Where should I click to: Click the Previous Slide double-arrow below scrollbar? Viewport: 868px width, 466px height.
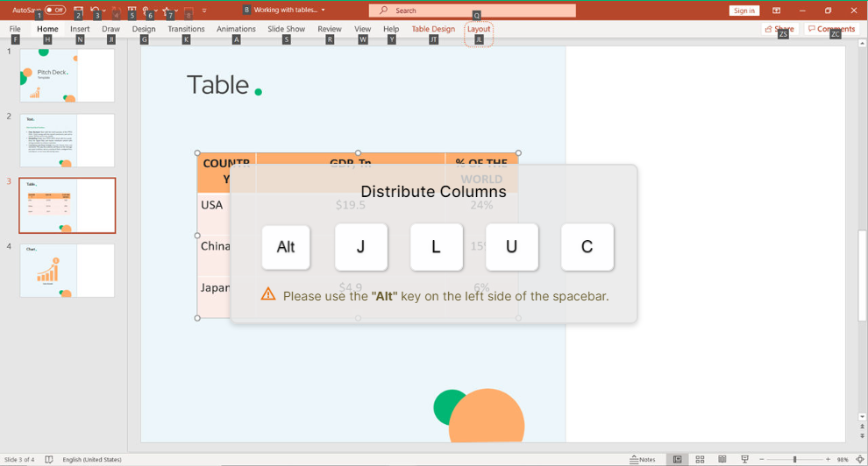(862, 427)
